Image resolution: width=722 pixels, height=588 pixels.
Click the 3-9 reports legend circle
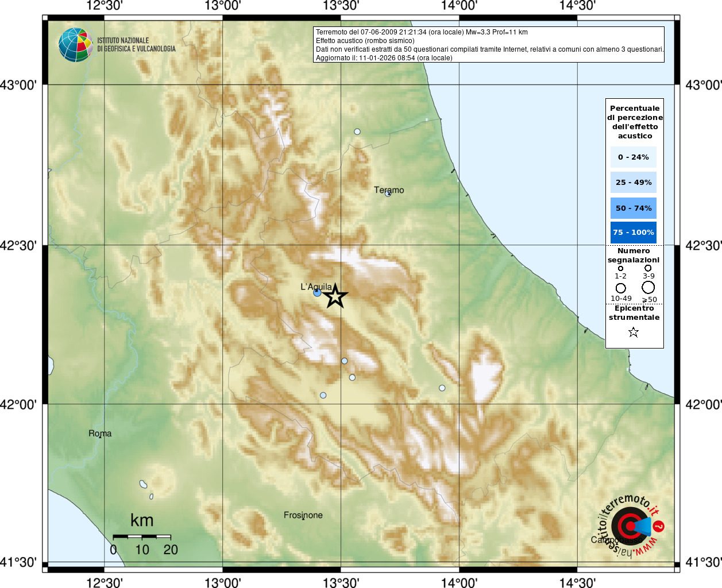pyautogui.click(x=648, y=268)
